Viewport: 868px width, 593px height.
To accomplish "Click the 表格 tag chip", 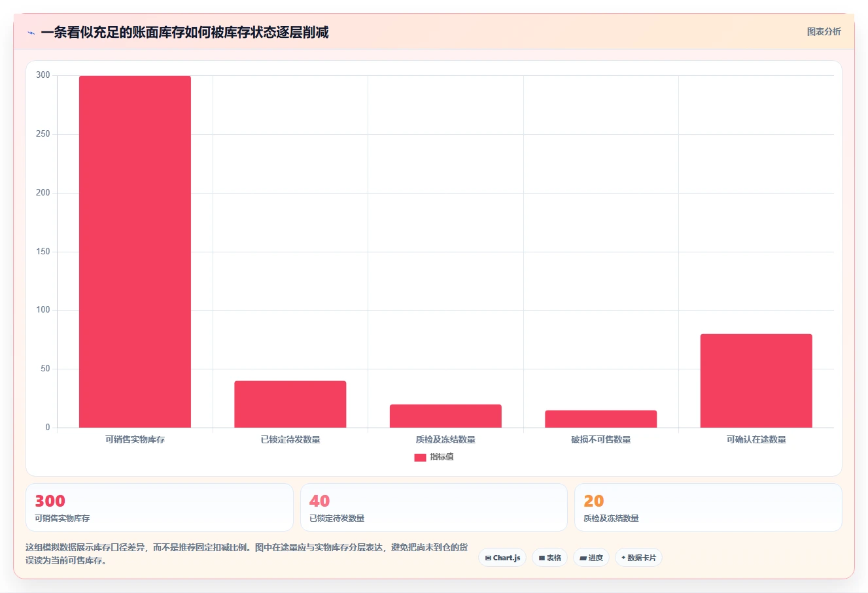I will [x=549, y=558].
